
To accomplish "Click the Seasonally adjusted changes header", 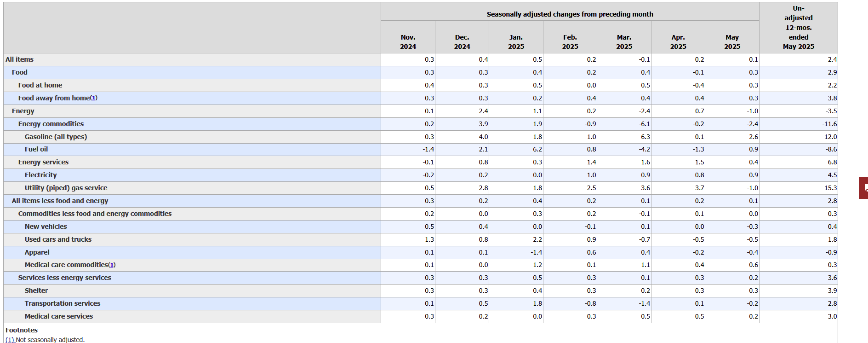I will pyautogui.click(x=570, y=14).
